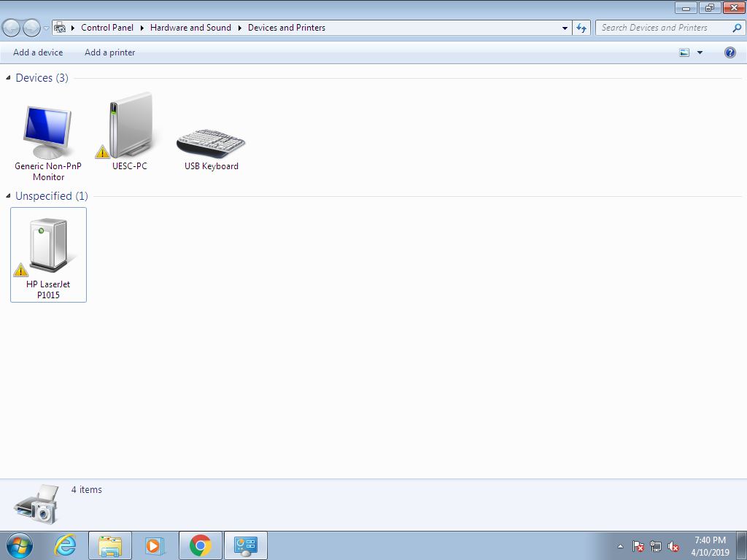Open Windows Media Player from taskbar
This screenshot has width=747, height=560.
point(155,545)
